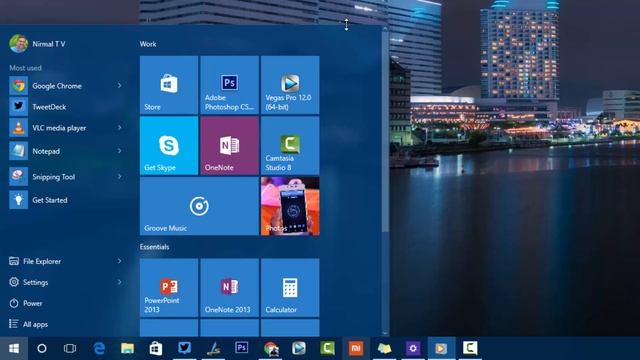Open Task View on taskbar
640x360 pixels.
tap(70, 348)
